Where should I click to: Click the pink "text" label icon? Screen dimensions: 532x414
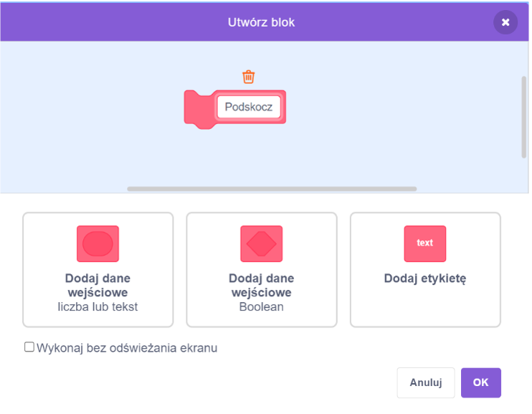425,244
